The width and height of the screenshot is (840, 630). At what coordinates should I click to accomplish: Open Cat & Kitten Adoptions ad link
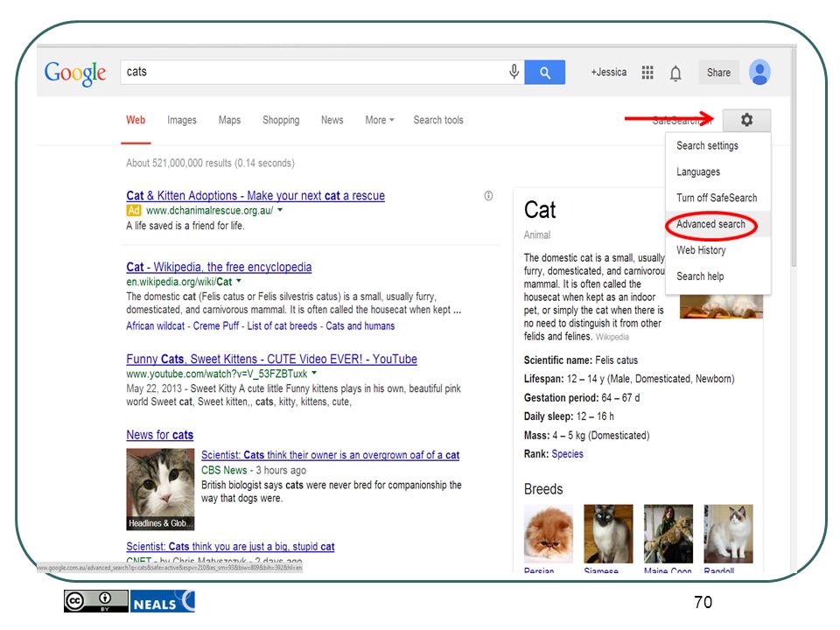pos(255,195)
